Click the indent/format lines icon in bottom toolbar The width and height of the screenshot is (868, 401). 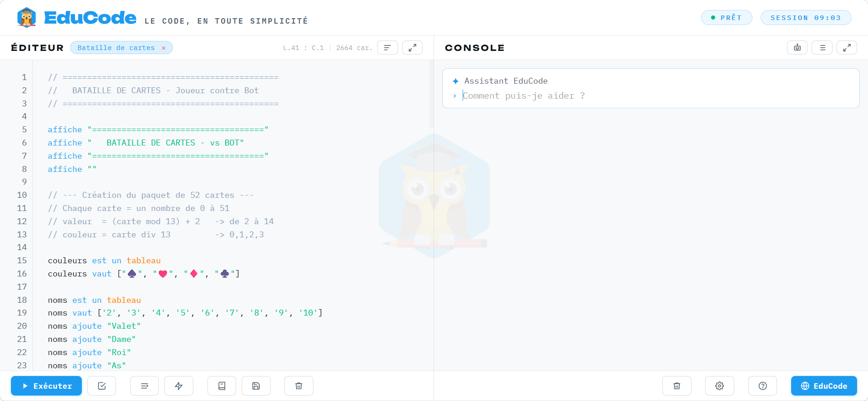coord(144,386)
